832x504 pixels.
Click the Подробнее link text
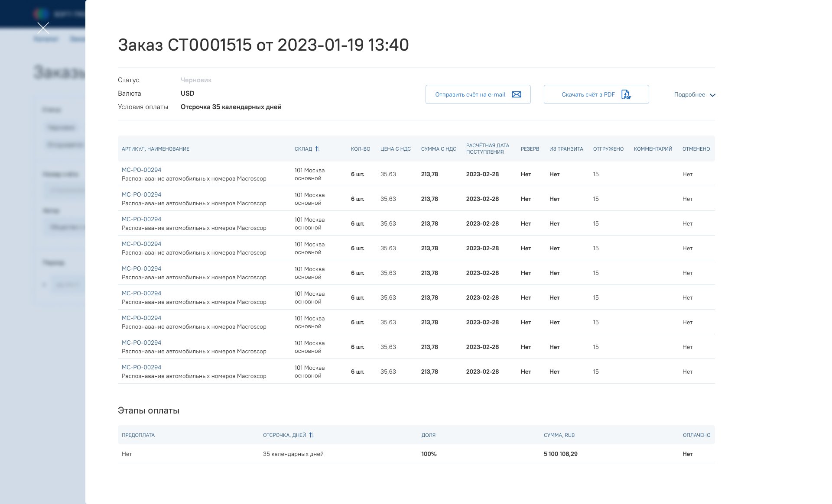[x=689, y=95]
